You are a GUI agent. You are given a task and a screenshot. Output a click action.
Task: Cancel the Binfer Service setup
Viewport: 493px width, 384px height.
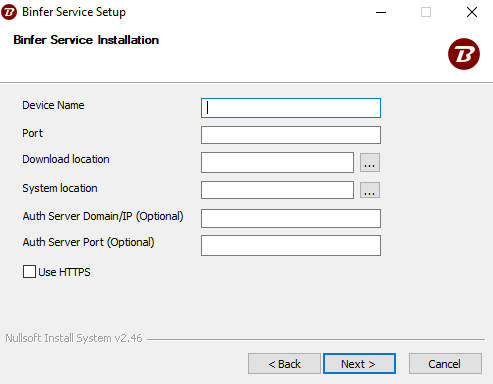(445, 364)
